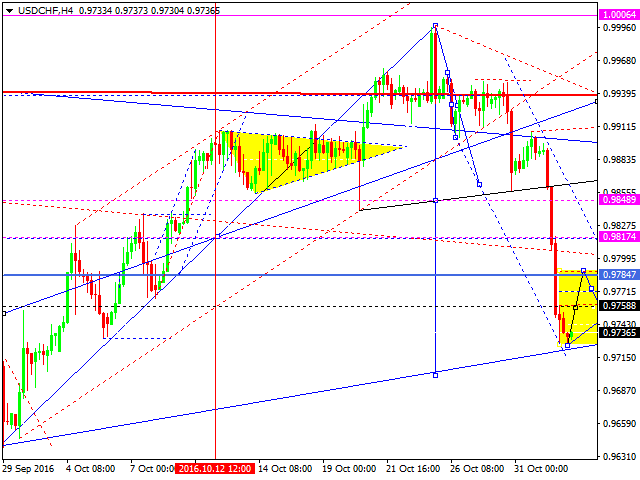Click the 0.96310 price axis label

(620, 456)
